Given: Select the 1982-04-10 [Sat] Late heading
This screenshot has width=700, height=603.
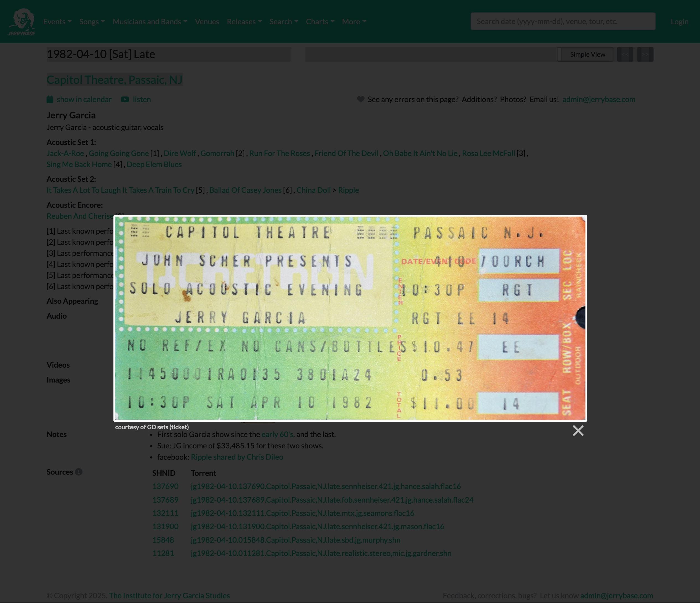Looking at the screenshot, I should pos(101,54).
